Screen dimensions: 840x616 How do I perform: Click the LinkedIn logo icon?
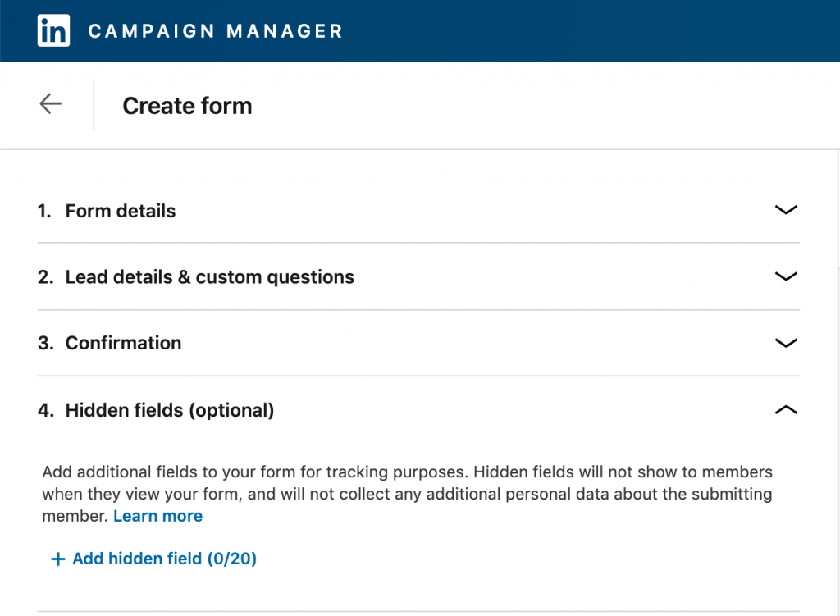click(53, 30)
